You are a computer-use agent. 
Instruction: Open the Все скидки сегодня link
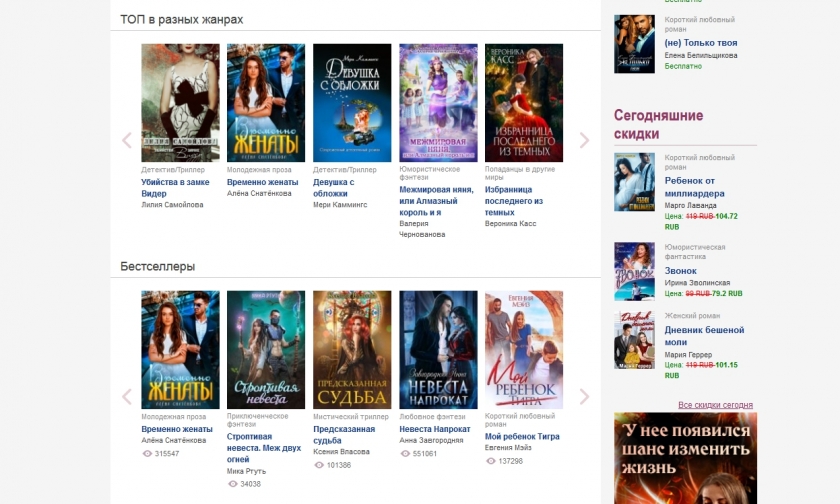[x=715, y=405]
